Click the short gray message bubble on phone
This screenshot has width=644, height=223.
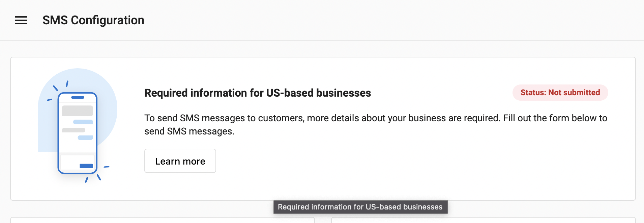point(74,130)
